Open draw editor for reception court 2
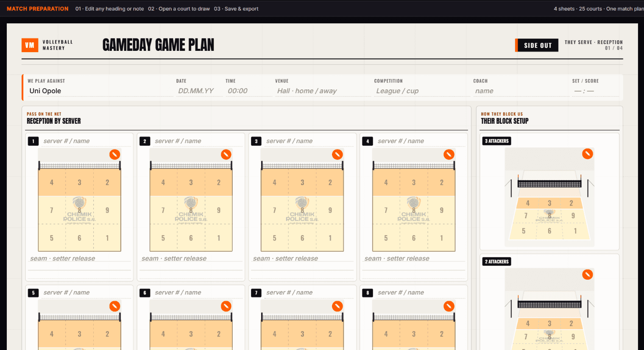 226,155
